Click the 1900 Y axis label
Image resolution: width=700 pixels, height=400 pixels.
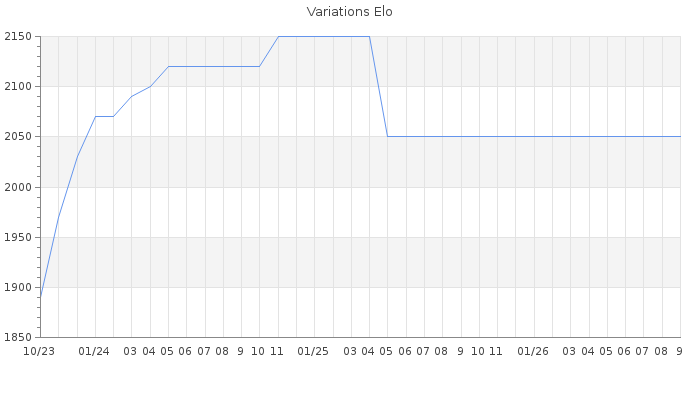coord(18,288)
